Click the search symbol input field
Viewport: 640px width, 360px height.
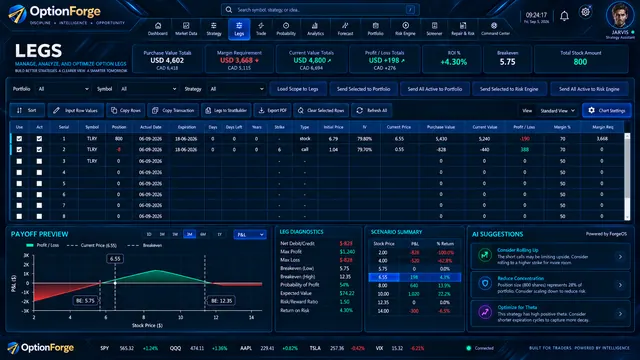point(320,9)
